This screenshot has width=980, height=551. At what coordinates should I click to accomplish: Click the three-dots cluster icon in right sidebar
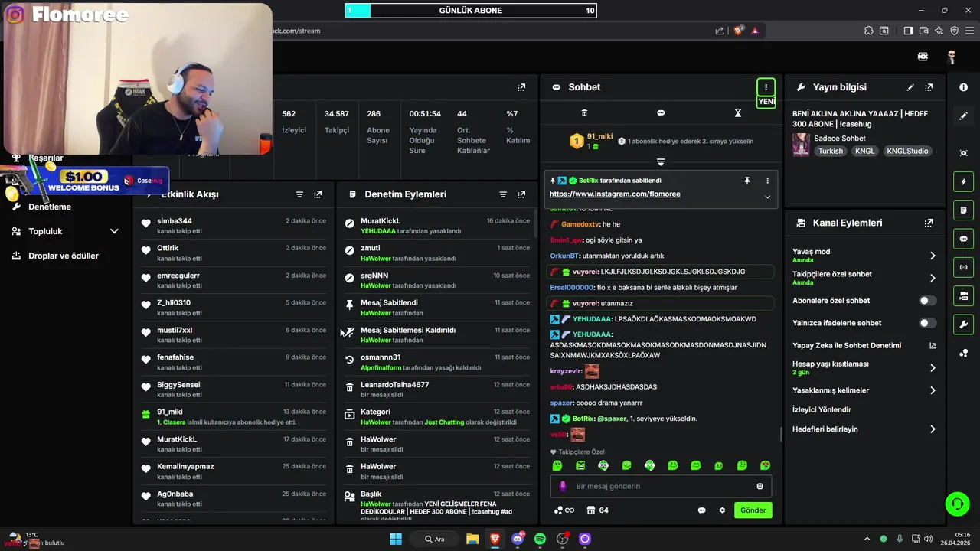pos(963,353)
